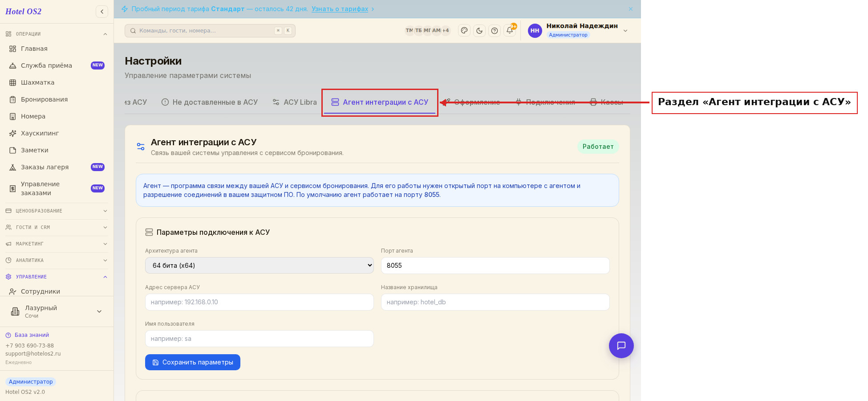This screenshot has width=868, height=401.
Task: Open the Архитектура агента dropdown
Action: pos(259,266)
